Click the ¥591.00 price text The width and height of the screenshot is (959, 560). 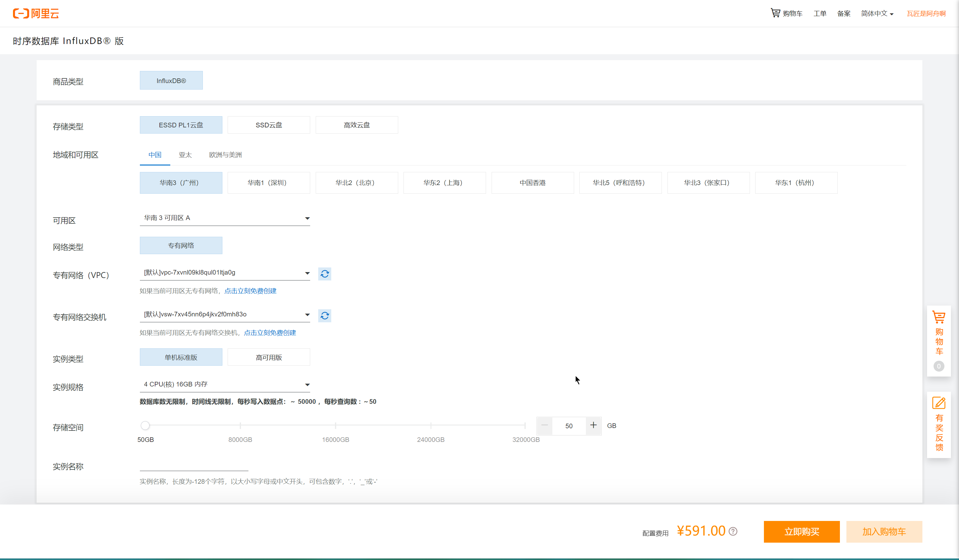(x=701, y=531)
